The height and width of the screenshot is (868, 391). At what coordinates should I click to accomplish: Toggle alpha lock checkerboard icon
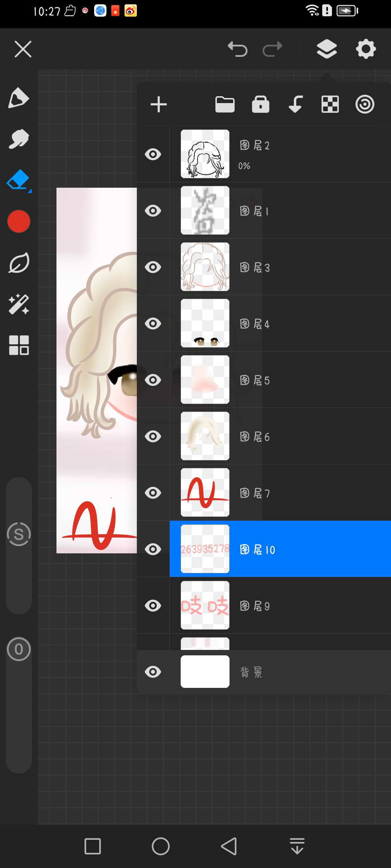point(330,105)
